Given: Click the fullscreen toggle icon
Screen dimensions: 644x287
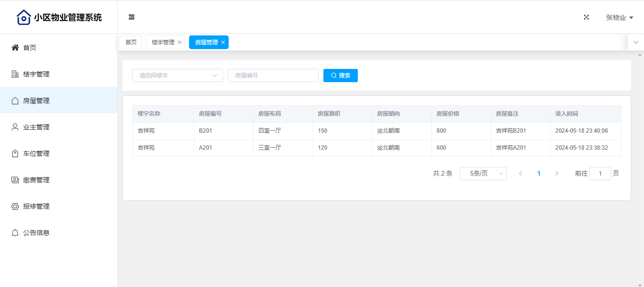Looking at the screenshot, I should coord(586,17).
